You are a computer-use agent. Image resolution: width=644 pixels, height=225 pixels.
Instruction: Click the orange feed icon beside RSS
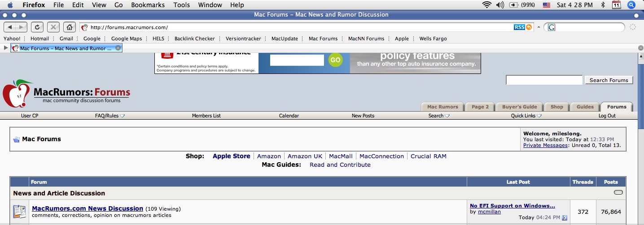(529, 27)
